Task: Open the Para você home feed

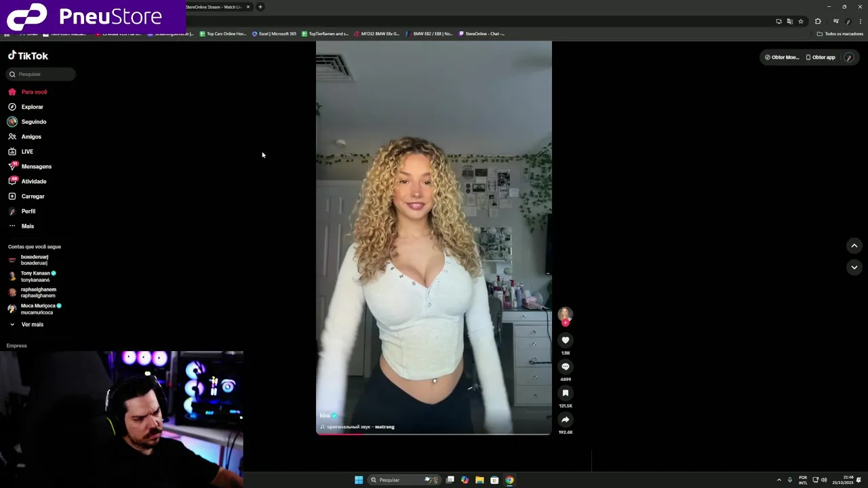Action: [28, 91]
